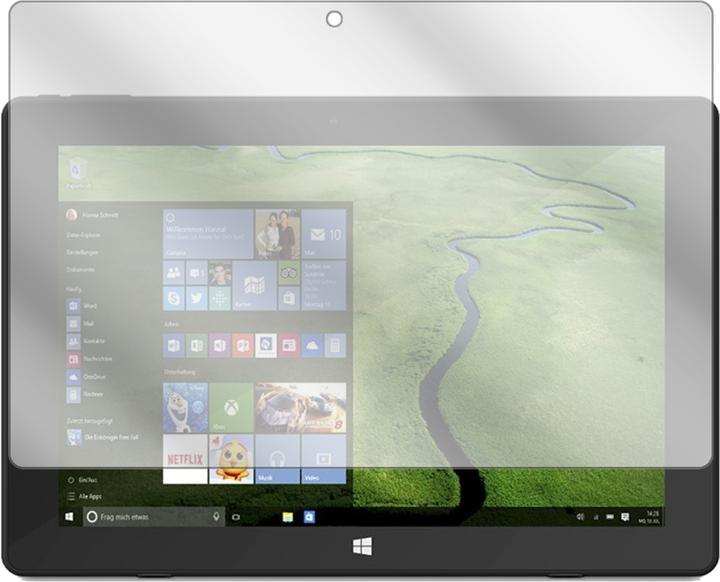Open the Frozen Olaf game tile
This screenshot has height=582, width=720.
(x=185, y=408)
